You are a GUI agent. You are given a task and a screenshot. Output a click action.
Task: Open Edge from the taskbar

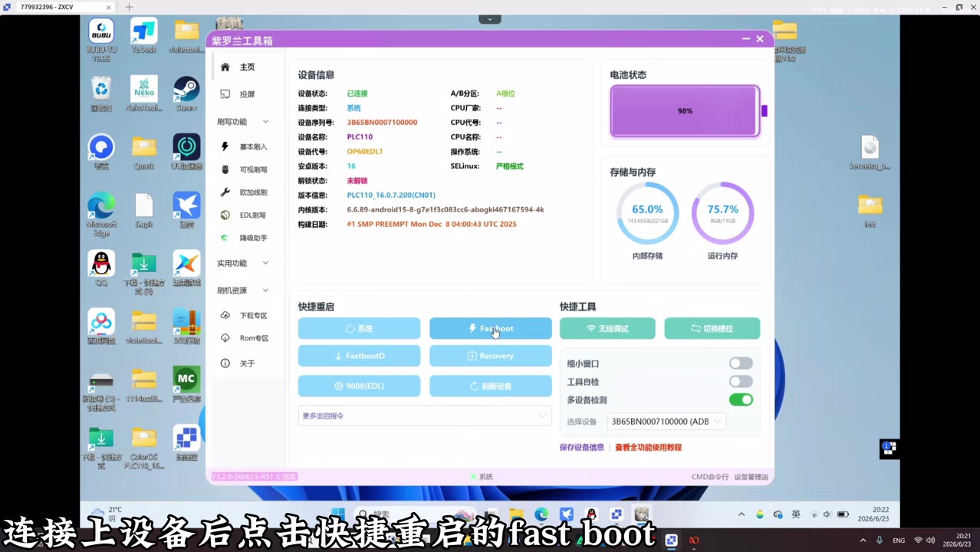(x=541, y=514)
